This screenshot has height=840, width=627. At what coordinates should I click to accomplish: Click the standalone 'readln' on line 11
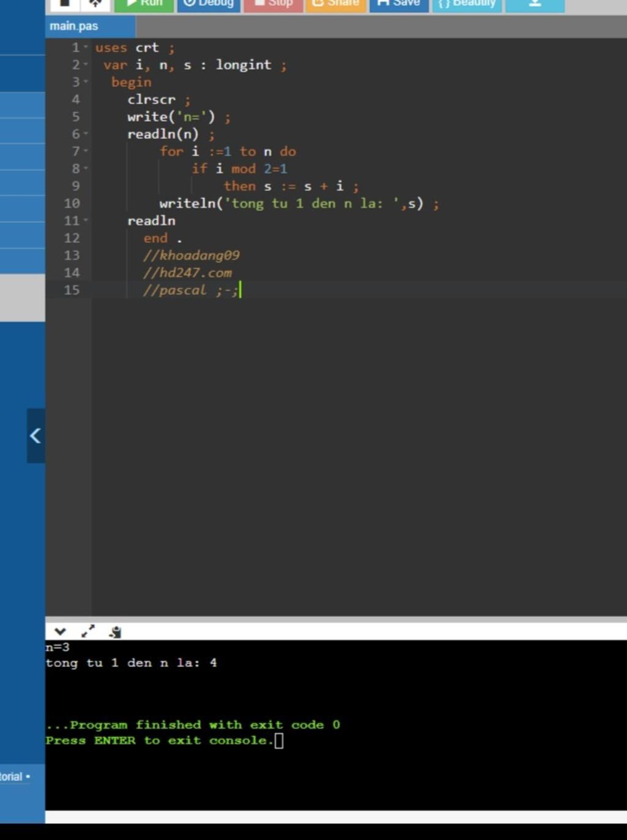(151, 221)
